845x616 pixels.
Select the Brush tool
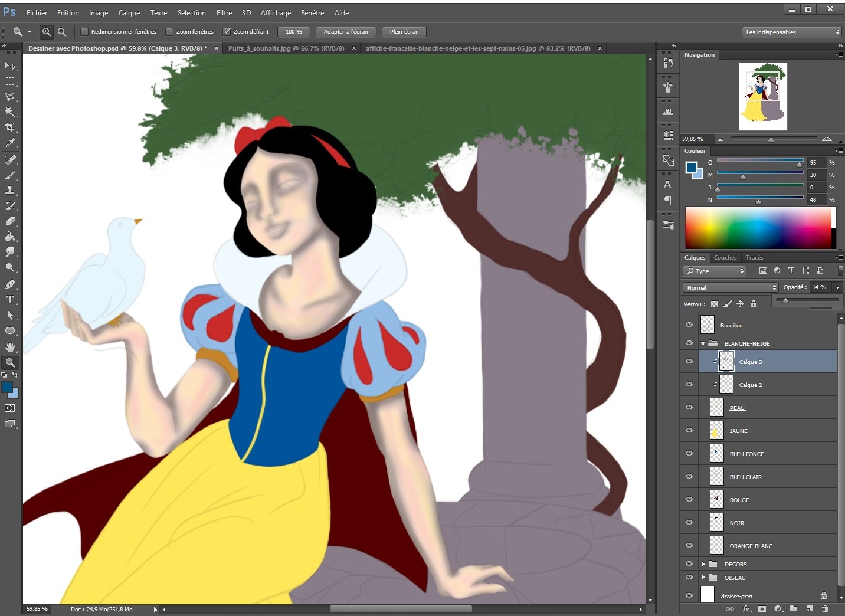pos(10,175)
